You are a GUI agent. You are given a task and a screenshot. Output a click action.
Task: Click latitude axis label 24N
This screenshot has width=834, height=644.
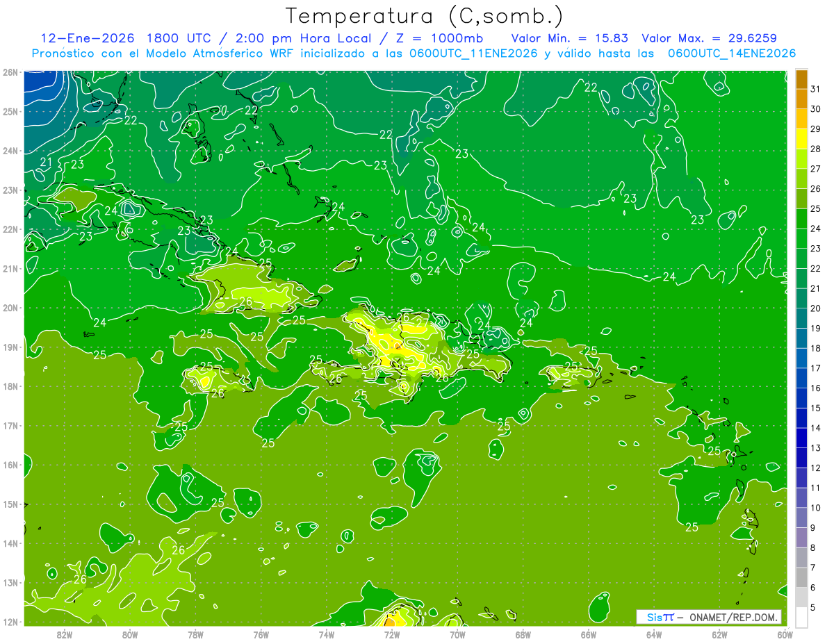coord(10,151)
